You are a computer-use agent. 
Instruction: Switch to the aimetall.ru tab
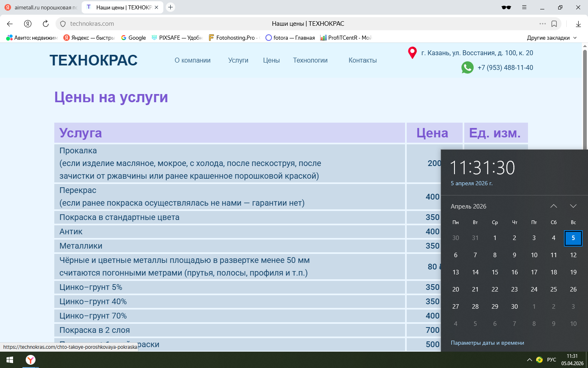point(41,7)
